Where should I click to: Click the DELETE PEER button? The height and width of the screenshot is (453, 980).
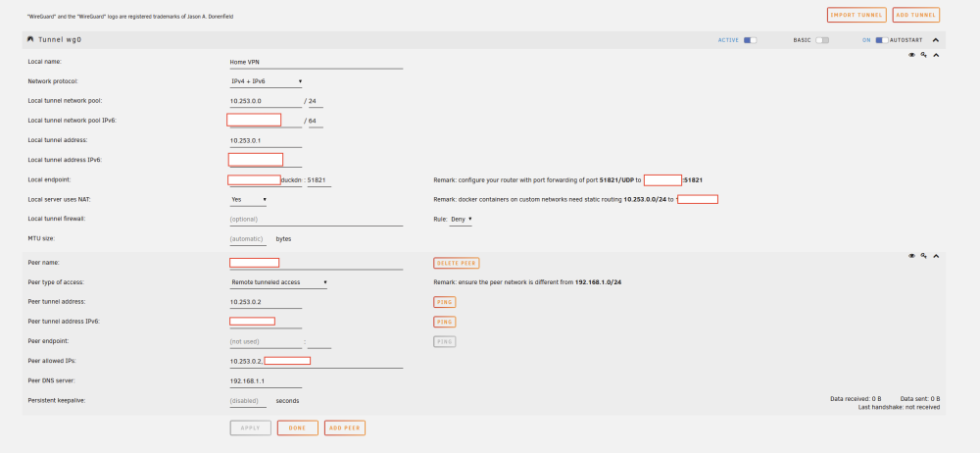(457, 264)
